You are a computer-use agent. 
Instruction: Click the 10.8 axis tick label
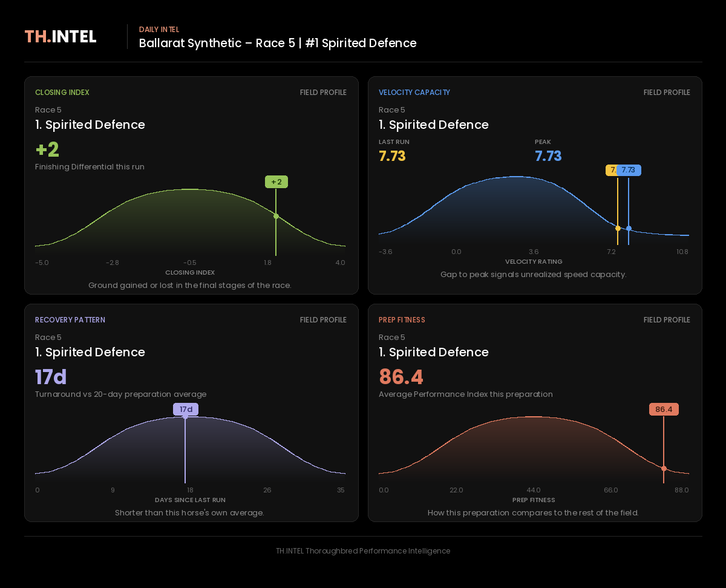(x=682, y=252)
